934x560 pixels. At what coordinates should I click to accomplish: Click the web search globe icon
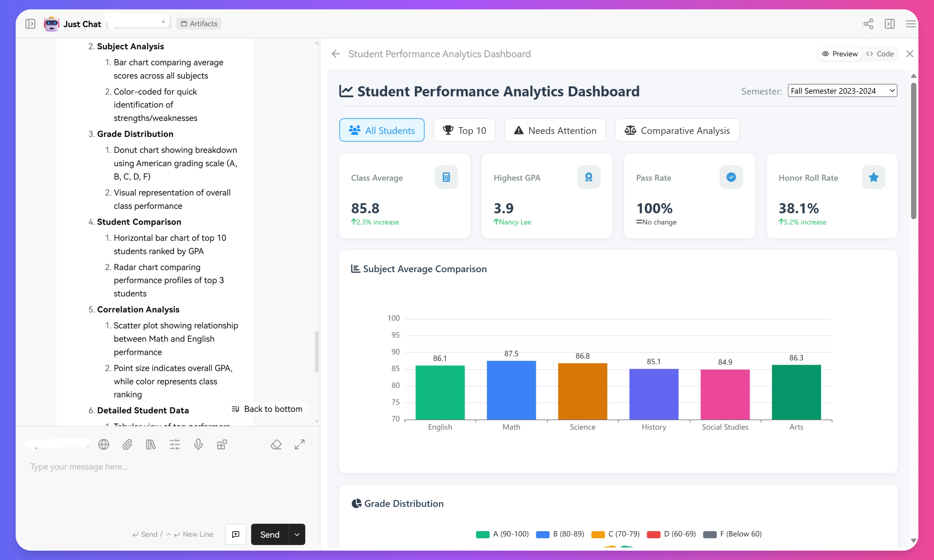click(x=103, y=445)
